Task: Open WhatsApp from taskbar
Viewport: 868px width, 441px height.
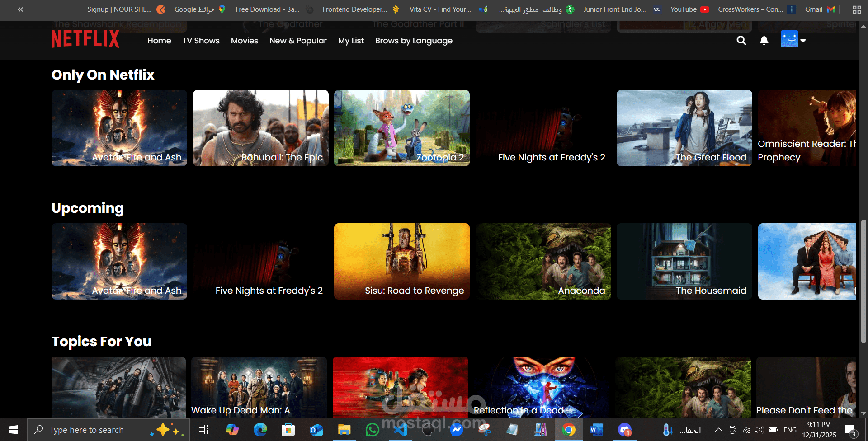Action: click(372, 430)
